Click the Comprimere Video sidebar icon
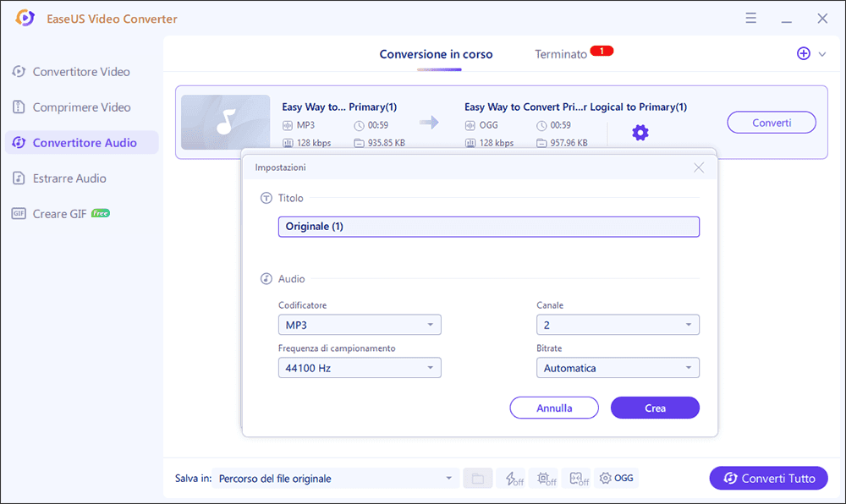The image size is (846, 504). 19,107
